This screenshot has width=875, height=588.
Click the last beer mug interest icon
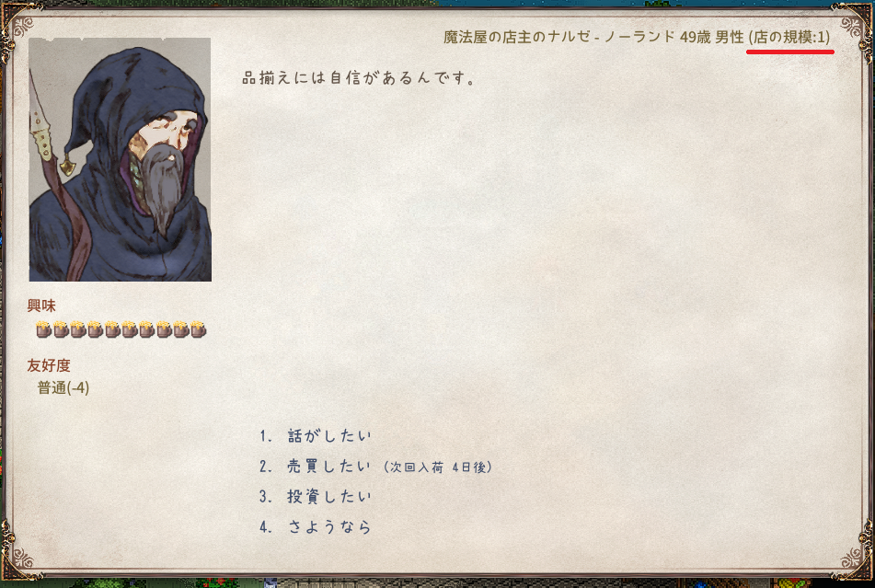(198, 329)
